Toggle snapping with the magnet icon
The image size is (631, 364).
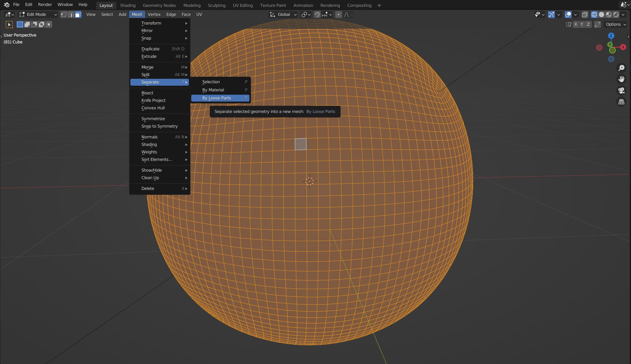pyautogui.click(x=317, y=15)
